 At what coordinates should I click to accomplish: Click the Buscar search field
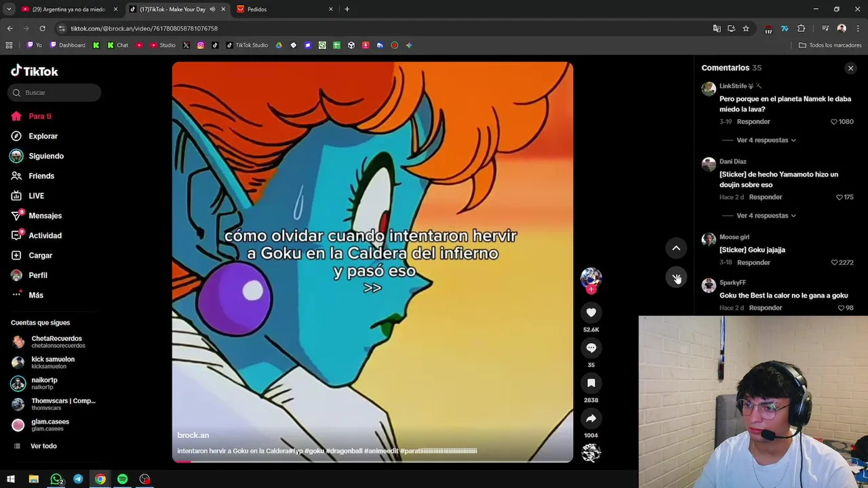54,93
